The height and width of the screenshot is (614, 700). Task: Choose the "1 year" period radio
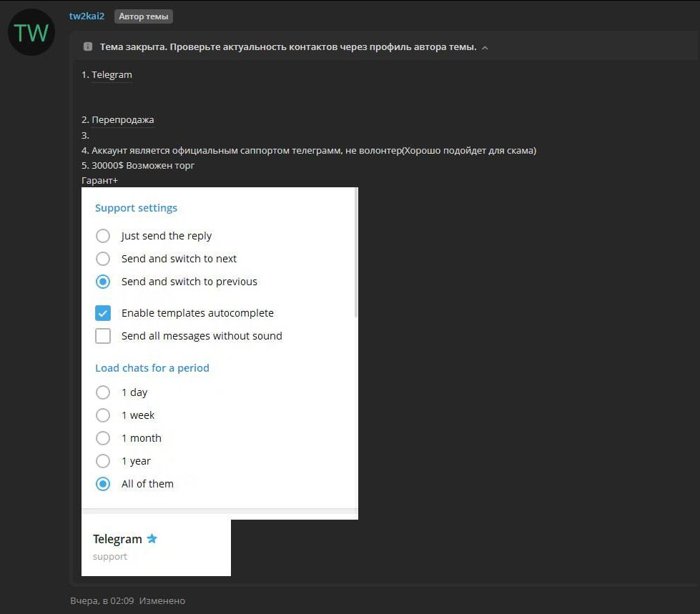[x=103, y=460]
